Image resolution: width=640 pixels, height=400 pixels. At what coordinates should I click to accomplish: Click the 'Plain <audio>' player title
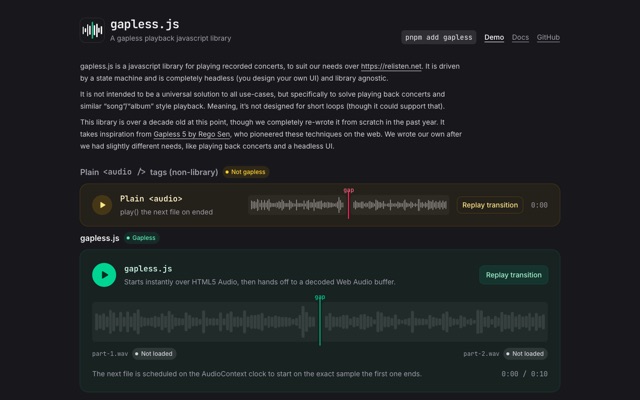pos(151,198)
